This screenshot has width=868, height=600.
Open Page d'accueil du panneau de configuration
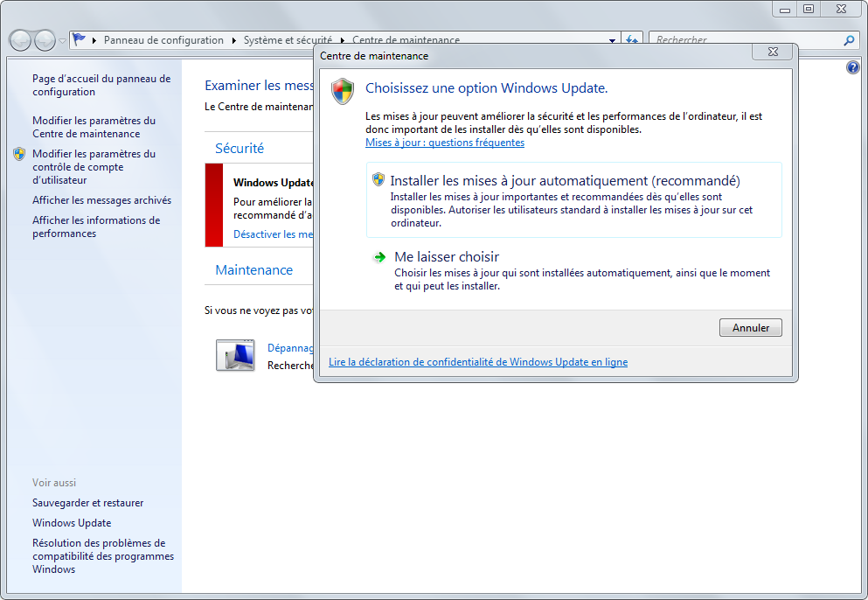(x=101, y=86)
